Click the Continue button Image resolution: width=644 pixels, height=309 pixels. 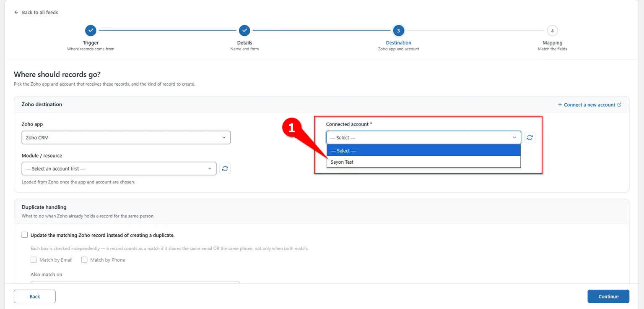608,296
